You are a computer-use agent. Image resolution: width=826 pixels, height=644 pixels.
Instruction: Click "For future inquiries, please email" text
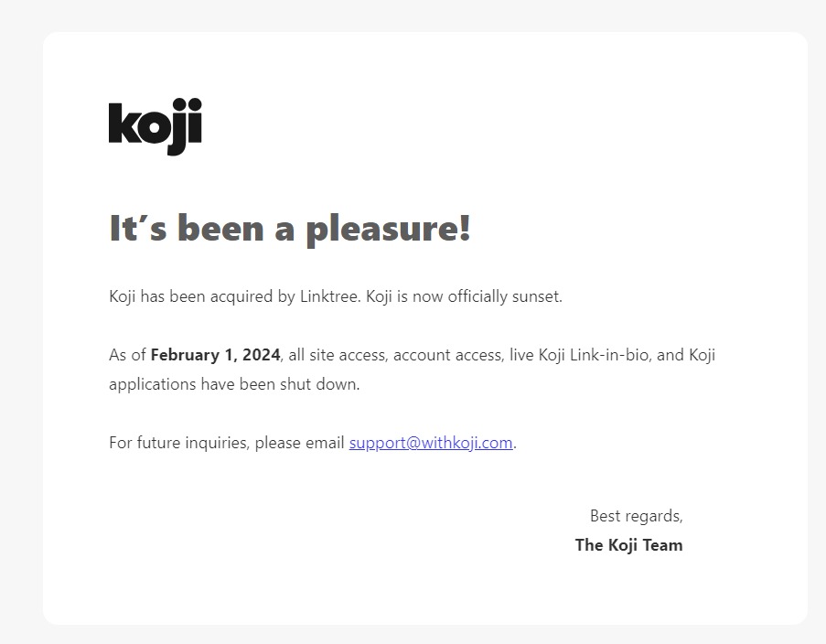click(227, 443)
